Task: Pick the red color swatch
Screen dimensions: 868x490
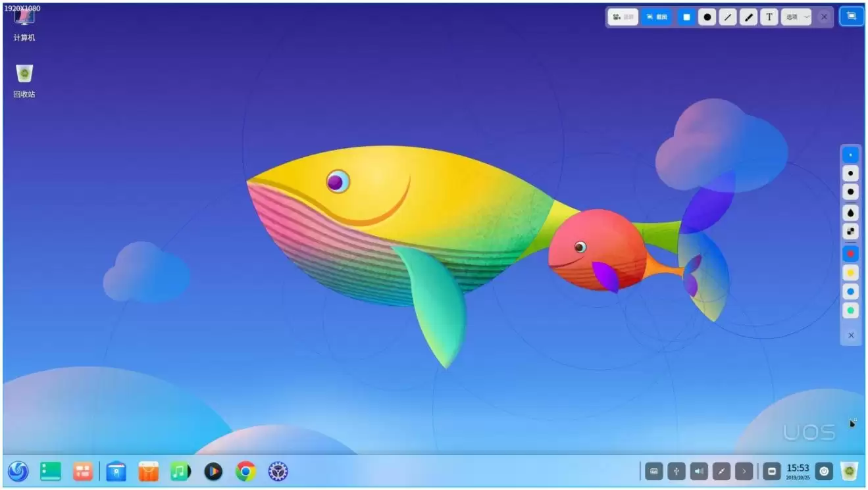Action: pos(851,253)
